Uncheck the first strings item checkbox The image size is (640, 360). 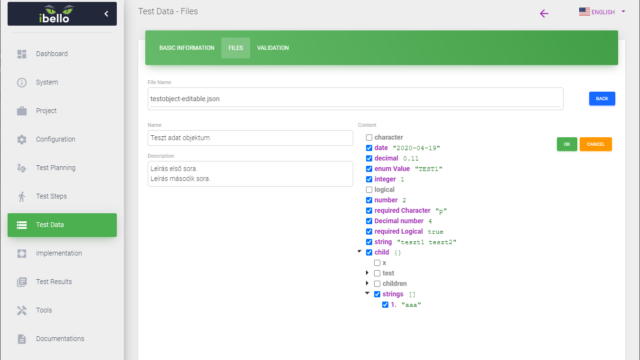[x=385, y=304]
